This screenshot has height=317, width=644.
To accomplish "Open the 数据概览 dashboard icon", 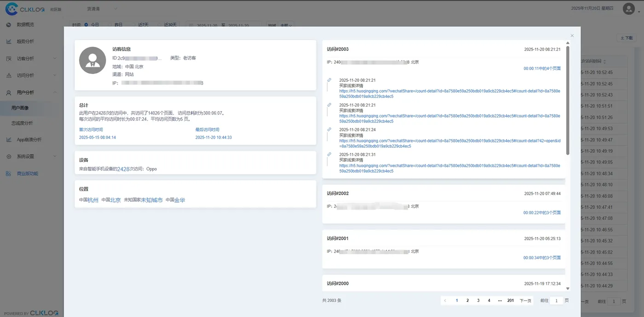I will coord(9,24).
